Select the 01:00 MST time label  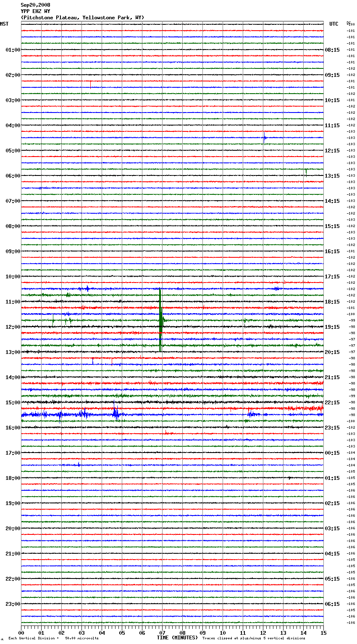click(13, 50)
